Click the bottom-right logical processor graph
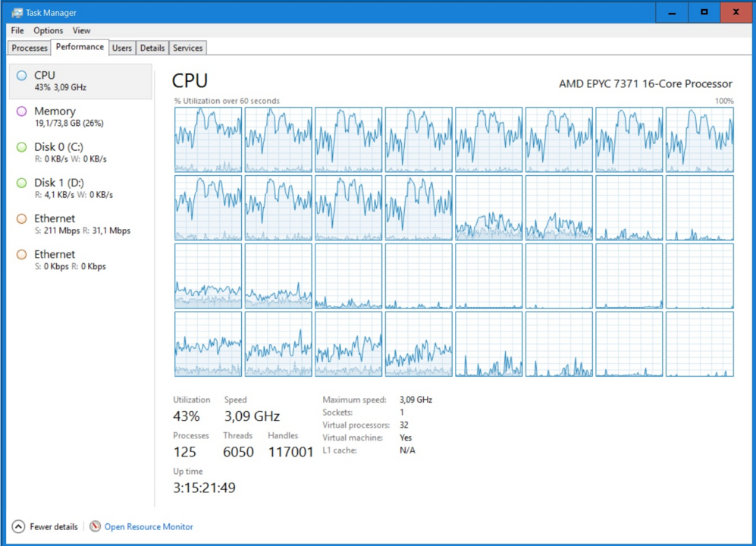The height and width of the screenshot is (546, 756). point(699,344)
